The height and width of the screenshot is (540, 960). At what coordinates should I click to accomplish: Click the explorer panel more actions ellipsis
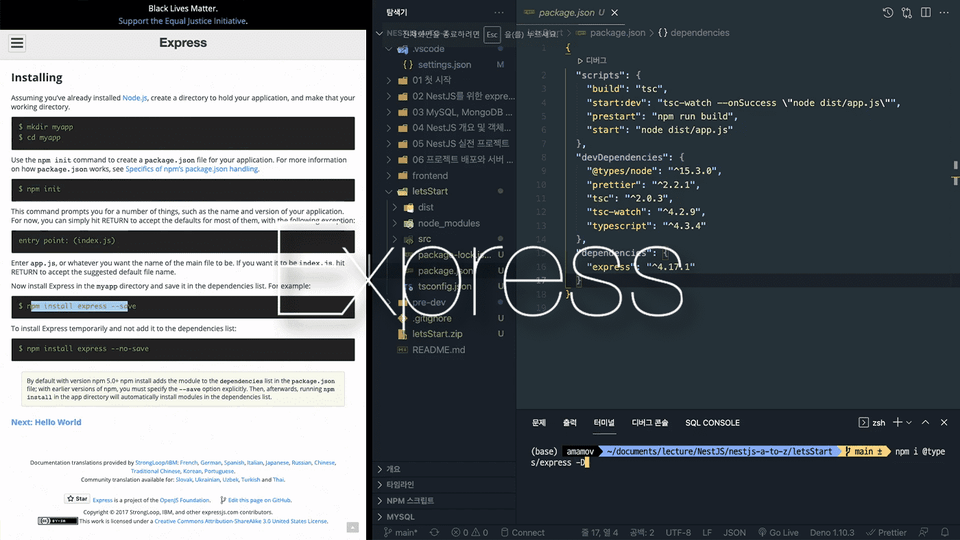point(499,12)
